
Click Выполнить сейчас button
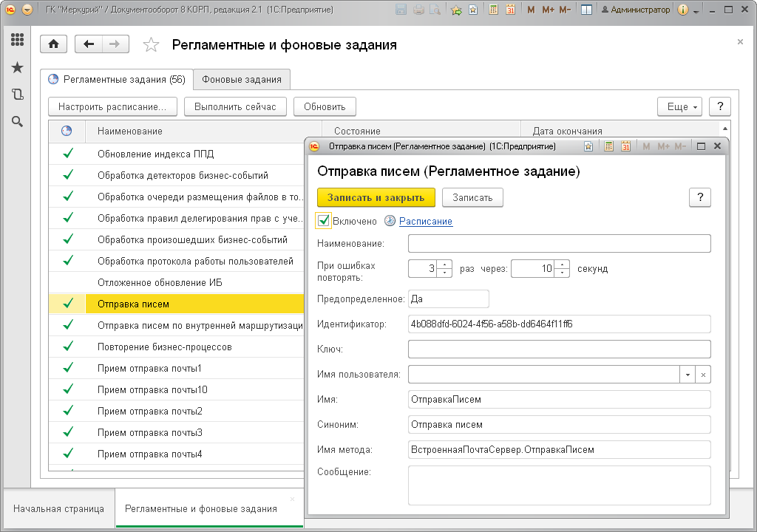click(x=235, y=106)
